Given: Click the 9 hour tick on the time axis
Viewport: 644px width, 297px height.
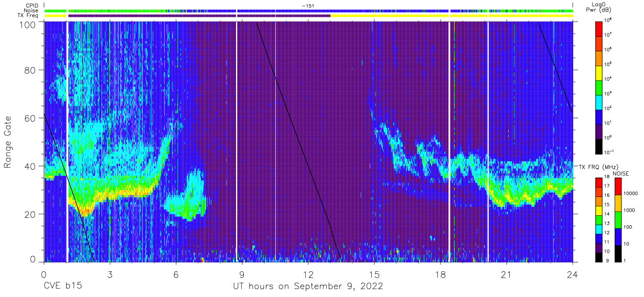Looking at the screenshot, I should pyautogui.click(x=242, y=274).
